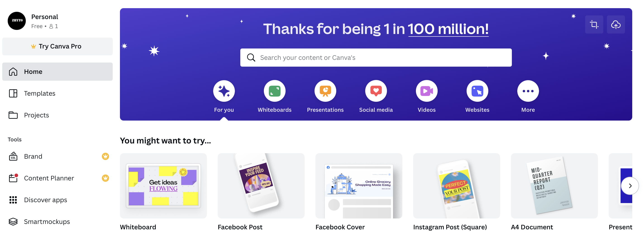
Task: Select the Websites category icon
Action: pyautogui.click(x=477, y=91)
